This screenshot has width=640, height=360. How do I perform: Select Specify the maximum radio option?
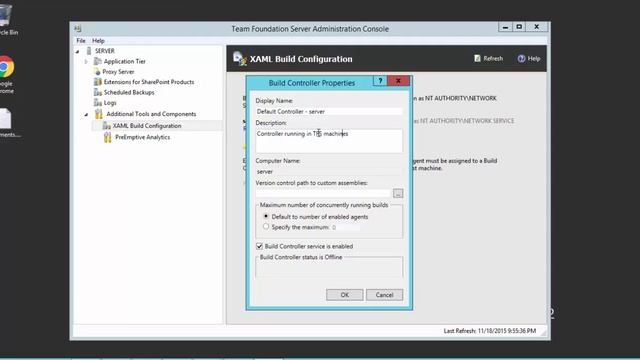click(266, 227)
